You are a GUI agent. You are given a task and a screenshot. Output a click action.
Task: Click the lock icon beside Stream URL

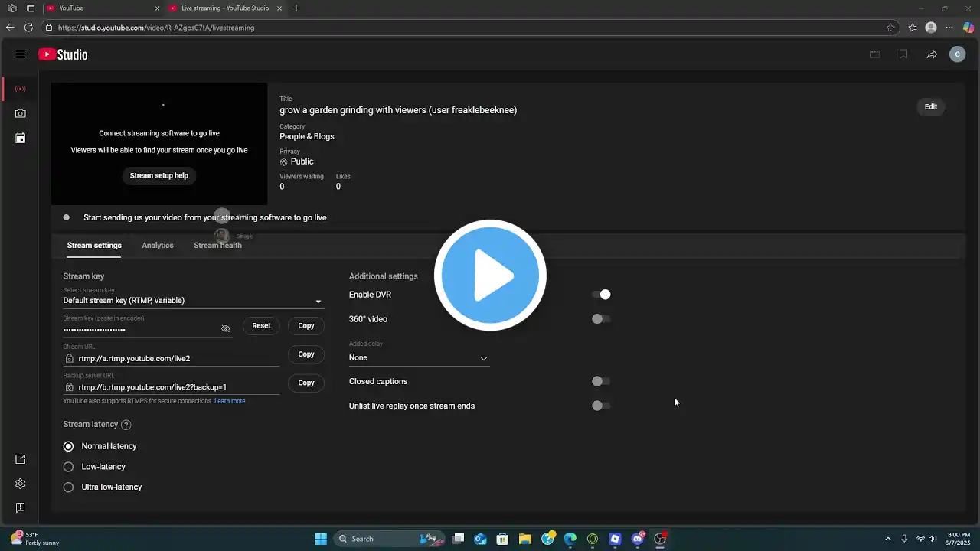tap(70, 358)
